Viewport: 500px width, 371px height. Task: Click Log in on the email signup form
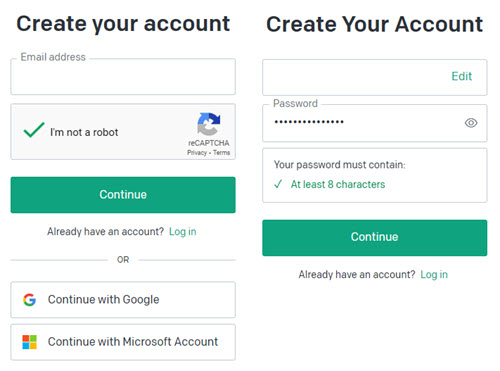183,232
